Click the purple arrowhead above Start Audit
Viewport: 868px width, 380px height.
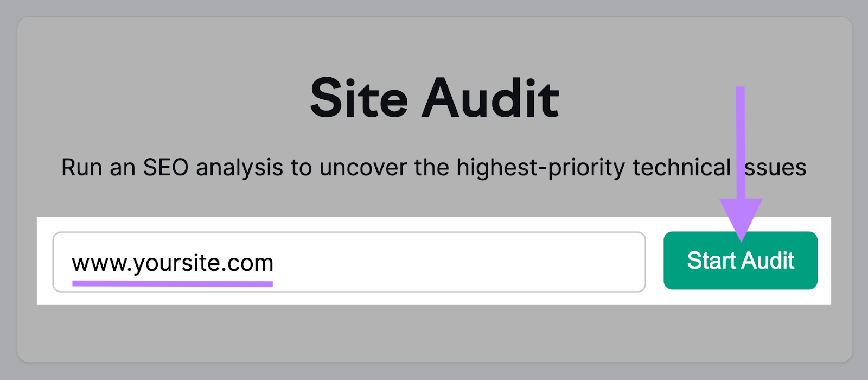click(741, 217)
